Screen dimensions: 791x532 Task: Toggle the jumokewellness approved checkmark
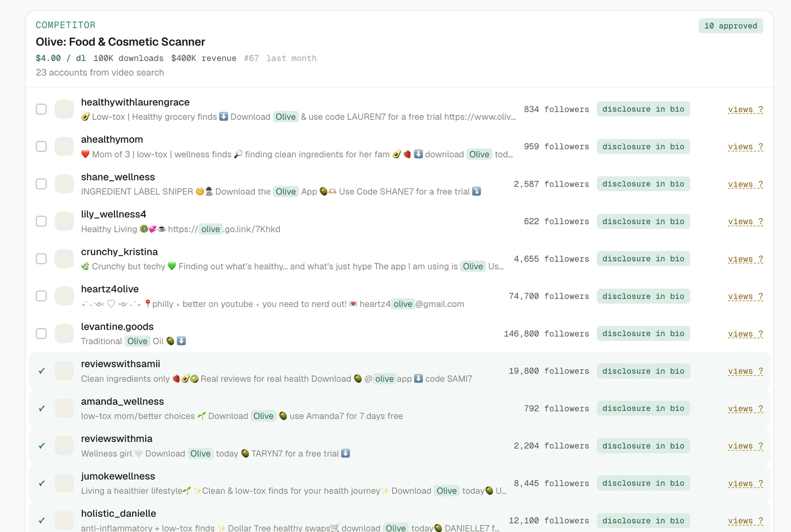tap(42, 483)
